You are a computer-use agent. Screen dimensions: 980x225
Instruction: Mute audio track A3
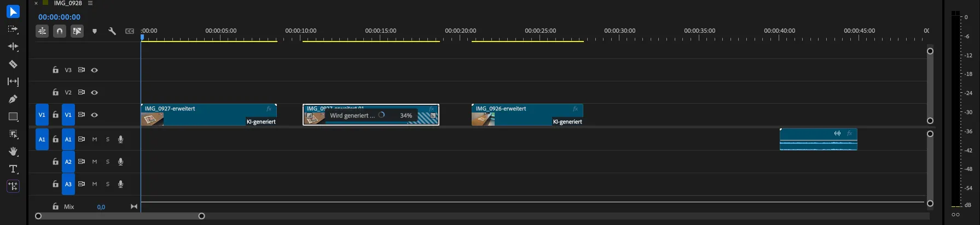[95, 184]
